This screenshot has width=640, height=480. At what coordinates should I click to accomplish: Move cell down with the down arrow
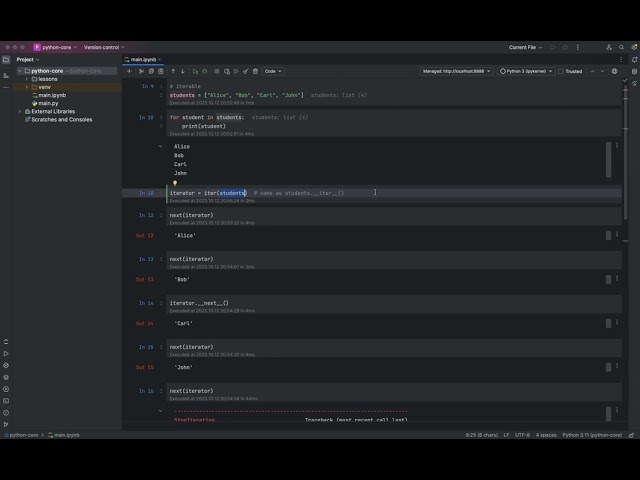click(x=183, y=71)
